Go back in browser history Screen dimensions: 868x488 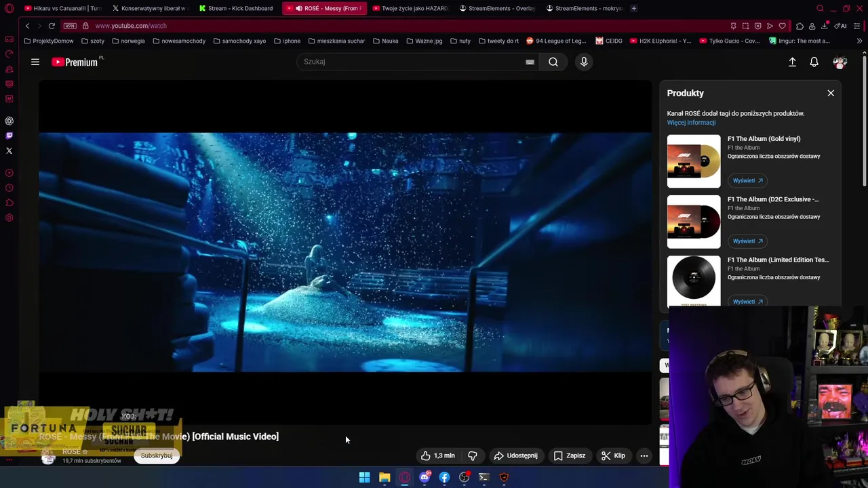pos(27,26)
